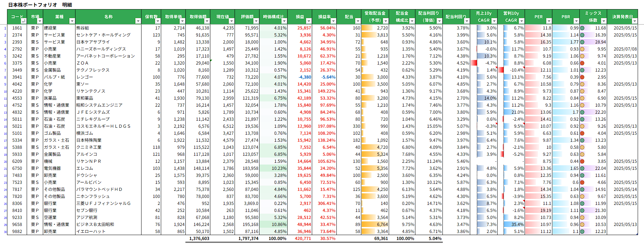Click the red circle icon for 横浜ゴム

tap(582, 133)
